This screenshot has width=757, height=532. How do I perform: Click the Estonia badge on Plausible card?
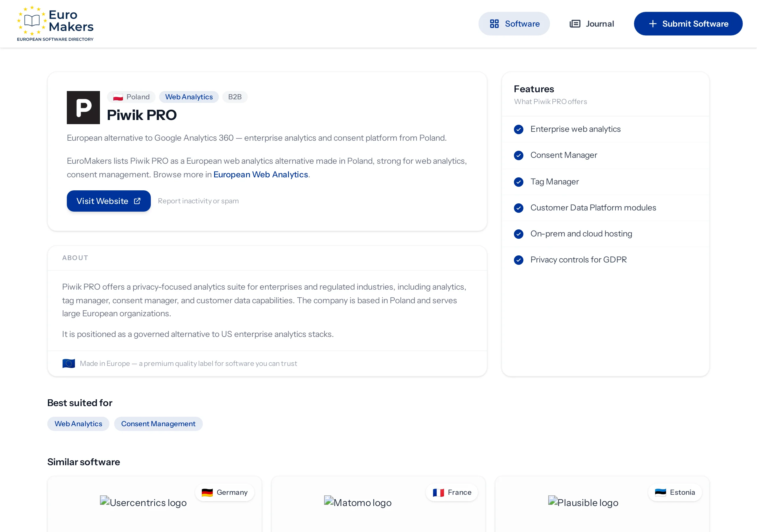(675, 492)
